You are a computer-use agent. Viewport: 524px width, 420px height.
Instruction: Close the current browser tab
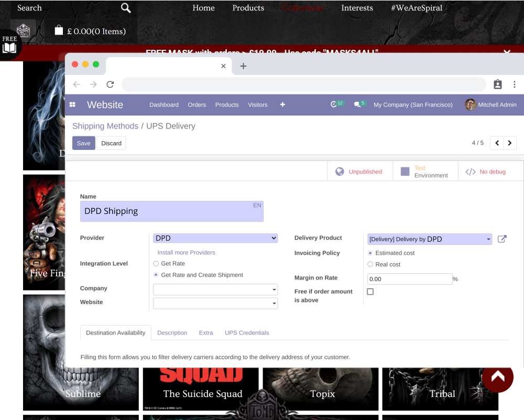[x=223, y=66]
